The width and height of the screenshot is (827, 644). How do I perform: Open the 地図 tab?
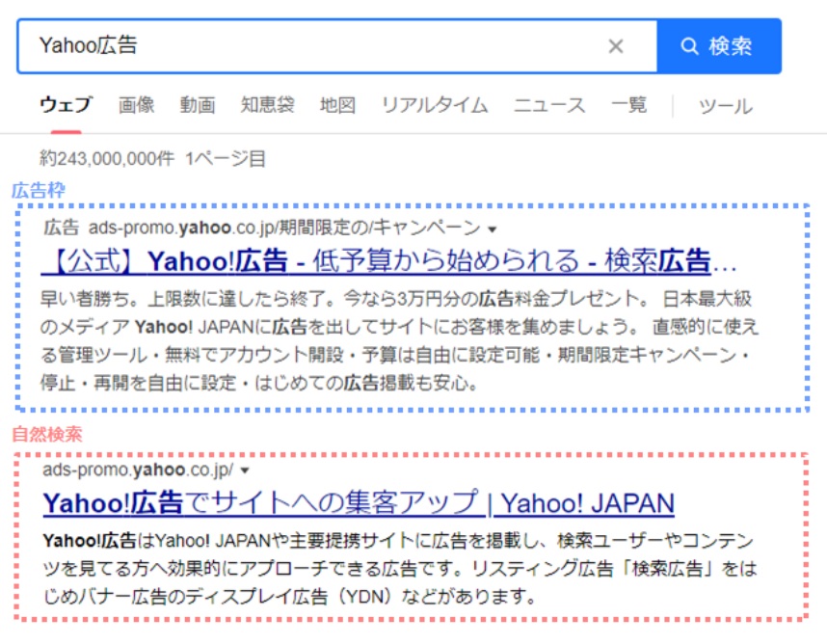pos(337,105)
